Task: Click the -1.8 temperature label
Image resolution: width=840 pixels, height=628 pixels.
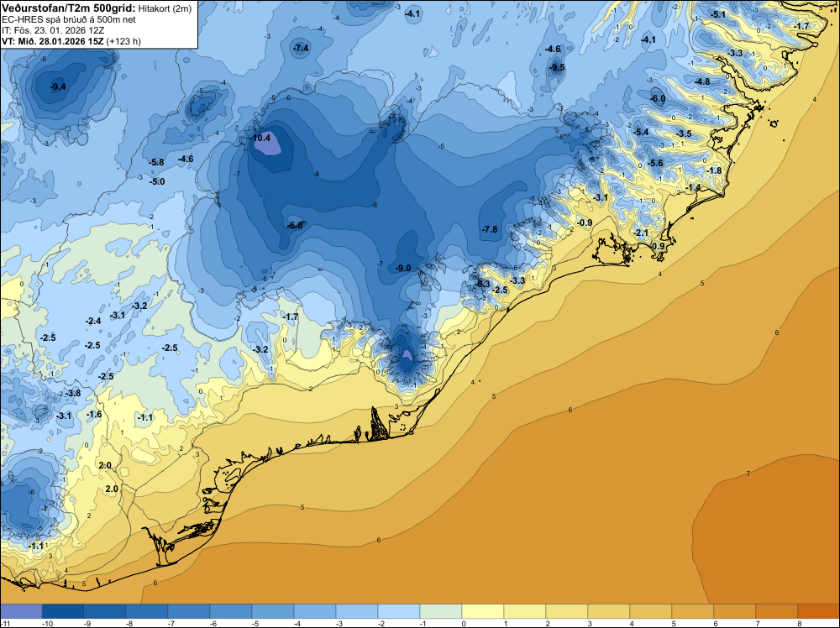Action: tap(713, 170)
